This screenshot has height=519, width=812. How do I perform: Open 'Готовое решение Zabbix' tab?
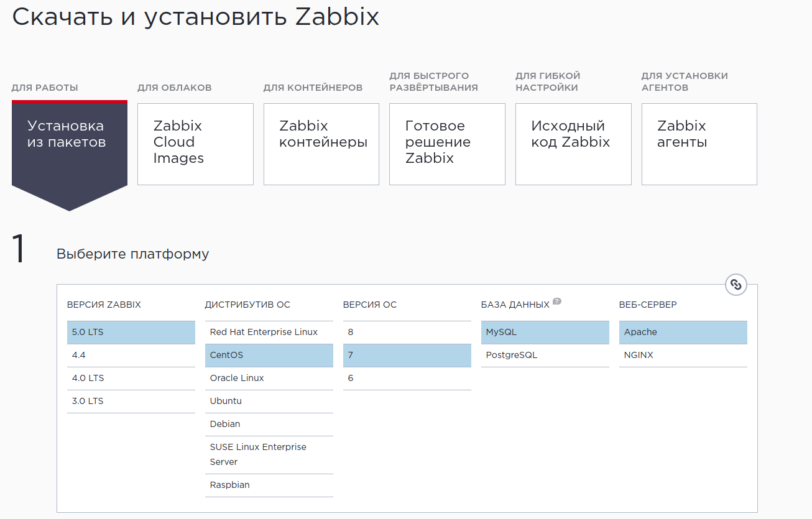coord(447,144)
